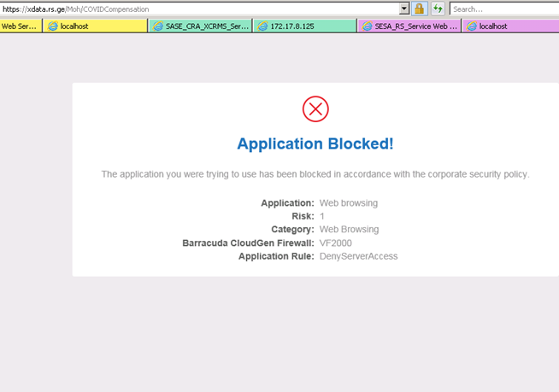Click IE icon on pink localhost tab
This screenshot has height=392, width=559.
pos(471,26)
